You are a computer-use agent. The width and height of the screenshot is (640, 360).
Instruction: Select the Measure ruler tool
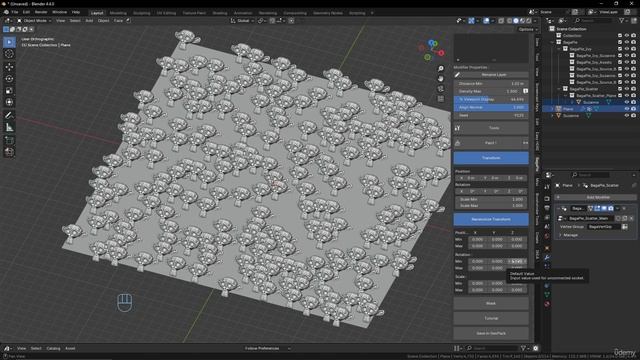pos(9,128)
